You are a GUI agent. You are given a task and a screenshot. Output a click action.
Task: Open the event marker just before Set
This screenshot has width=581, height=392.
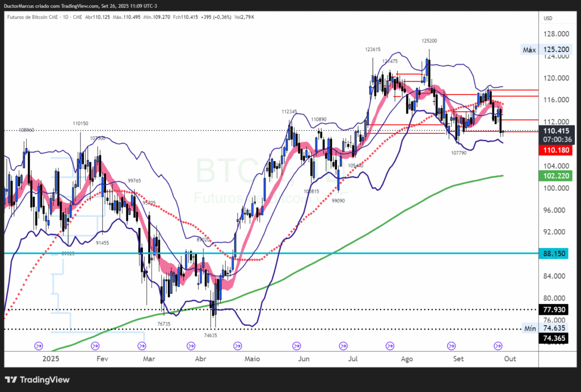pos(452,345)
